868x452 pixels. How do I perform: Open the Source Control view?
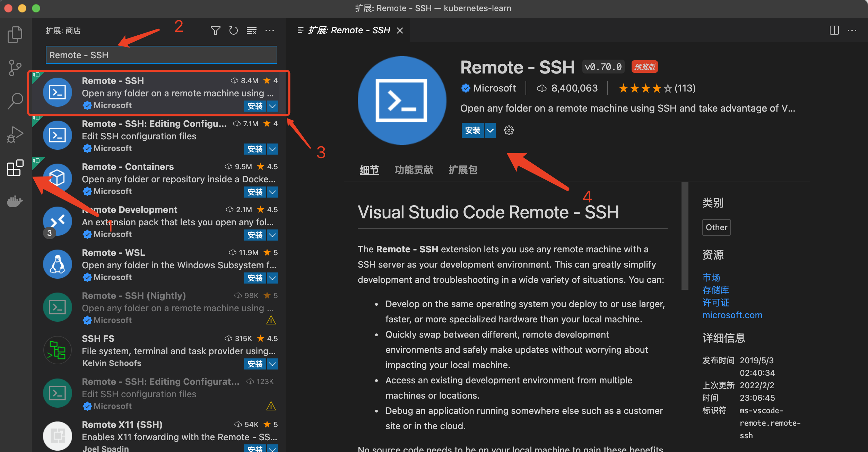point(15,68)
